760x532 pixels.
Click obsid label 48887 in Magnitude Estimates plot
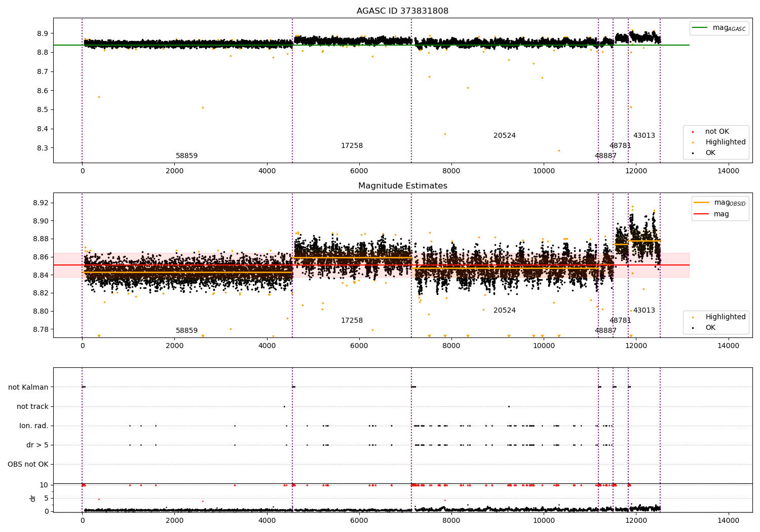[605, 331]
